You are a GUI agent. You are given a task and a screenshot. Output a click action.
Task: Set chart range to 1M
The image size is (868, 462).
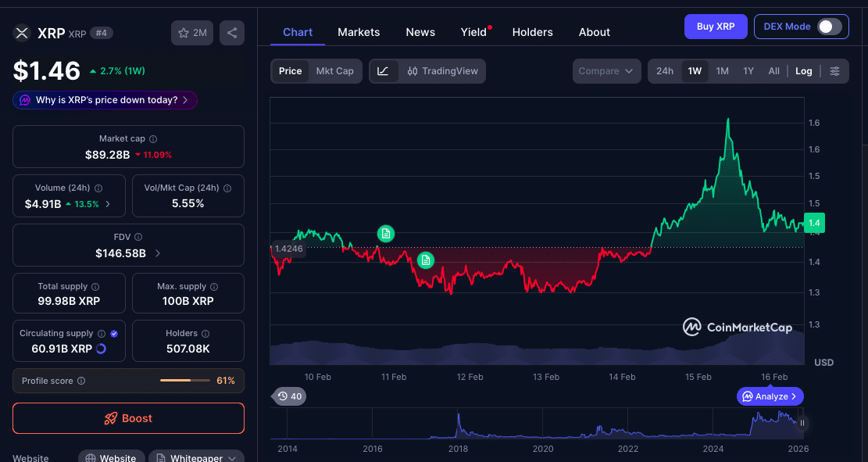coord(723,71)
